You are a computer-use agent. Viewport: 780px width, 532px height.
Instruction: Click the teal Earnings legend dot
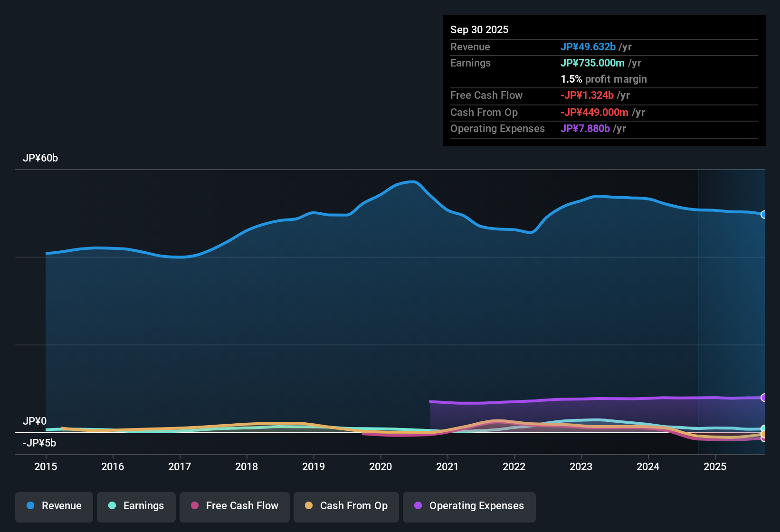click(113, 506)
